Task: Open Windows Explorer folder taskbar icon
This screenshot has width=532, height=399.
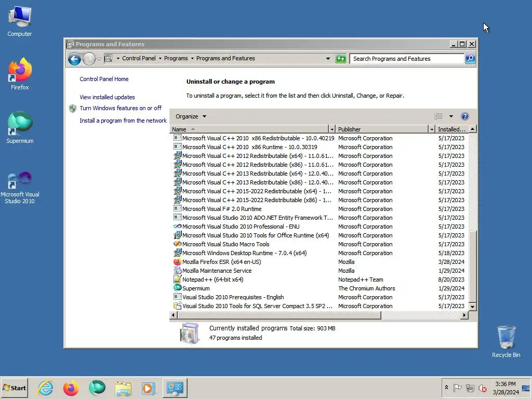Action: pyautogui.click(x=123, y=388)
